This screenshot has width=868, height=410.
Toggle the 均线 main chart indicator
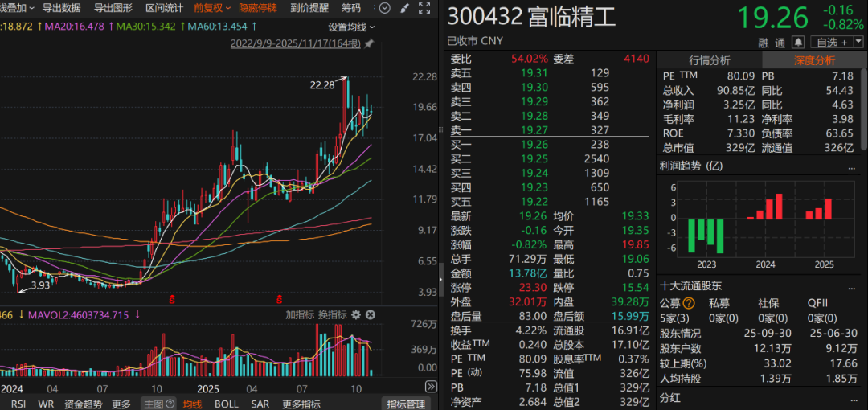click(x=192, y=404)
